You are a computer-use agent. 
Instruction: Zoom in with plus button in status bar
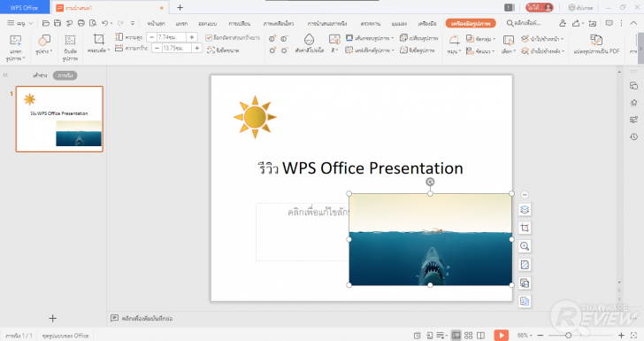621,336
